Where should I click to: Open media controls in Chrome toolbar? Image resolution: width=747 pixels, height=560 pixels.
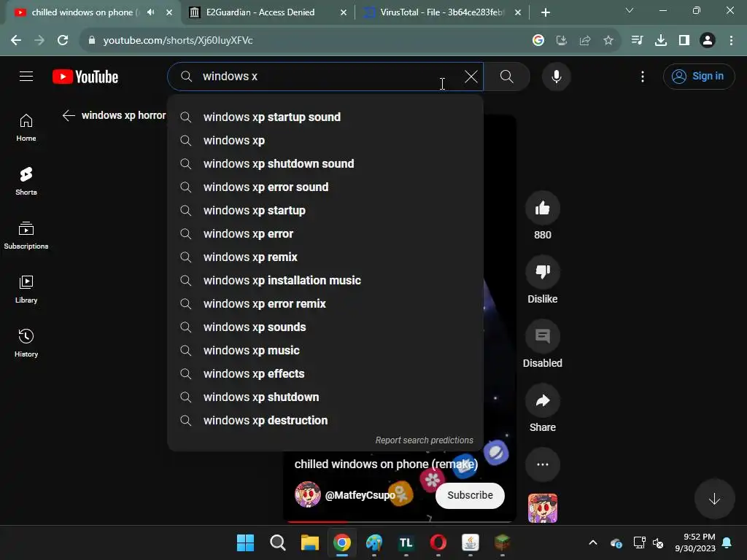tap(637, 40)
